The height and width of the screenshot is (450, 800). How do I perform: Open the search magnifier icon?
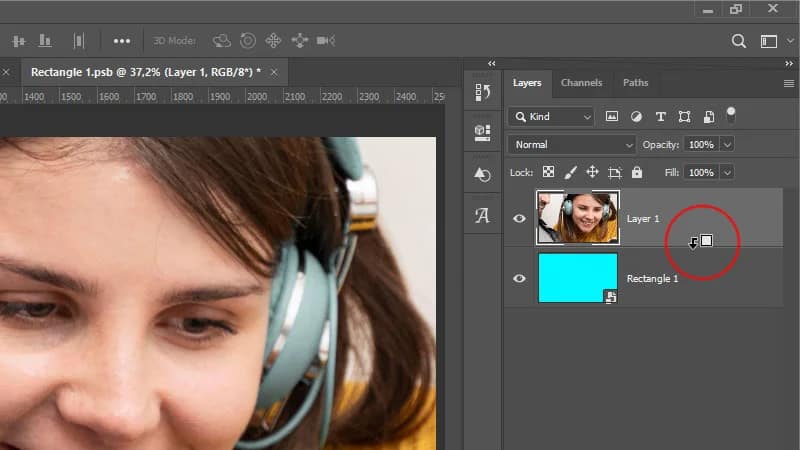click(x=738, y=41)
